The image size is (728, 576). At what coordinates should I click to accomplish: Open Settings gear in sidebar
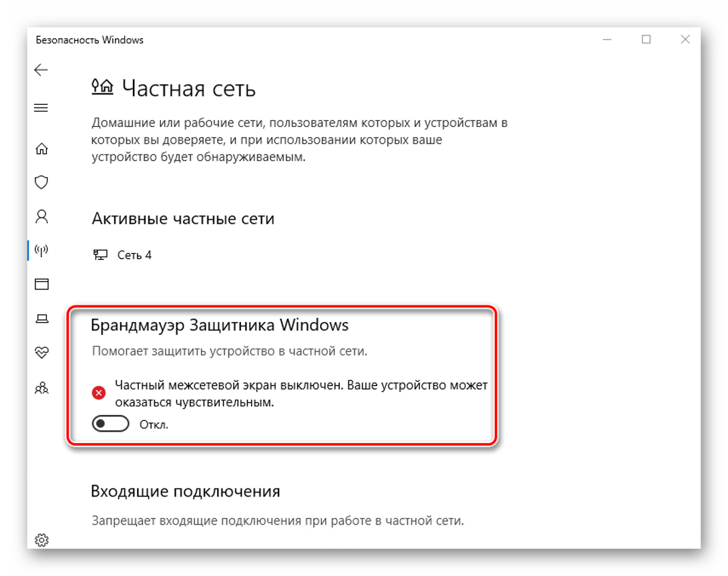pyautogui.click(x=42, y=540)
